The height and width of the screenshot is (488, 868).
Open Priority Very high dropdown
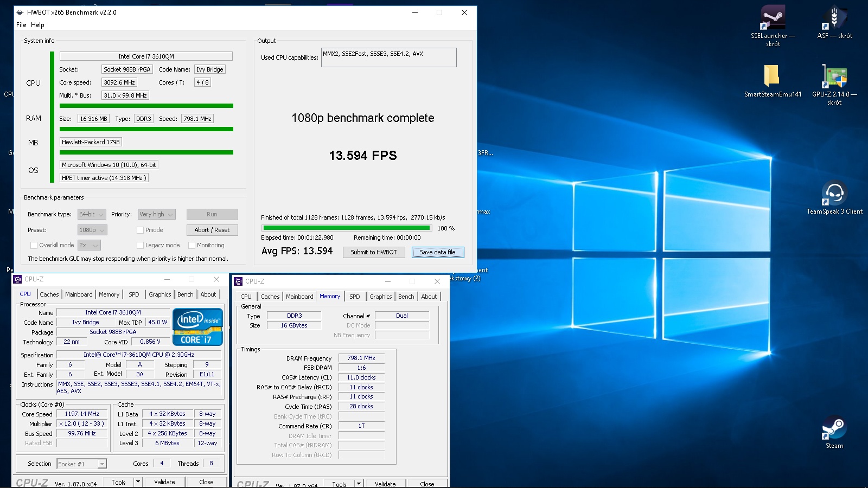pyautogui.click(x=156, y=214)
